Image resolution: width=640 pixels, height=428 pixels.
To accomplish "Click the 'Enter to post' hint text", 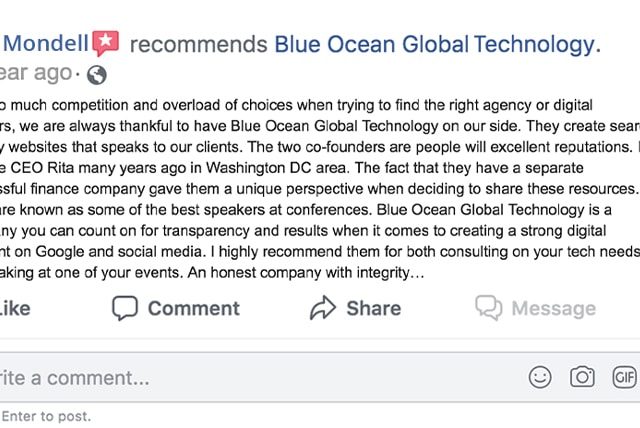I will 46,417.
